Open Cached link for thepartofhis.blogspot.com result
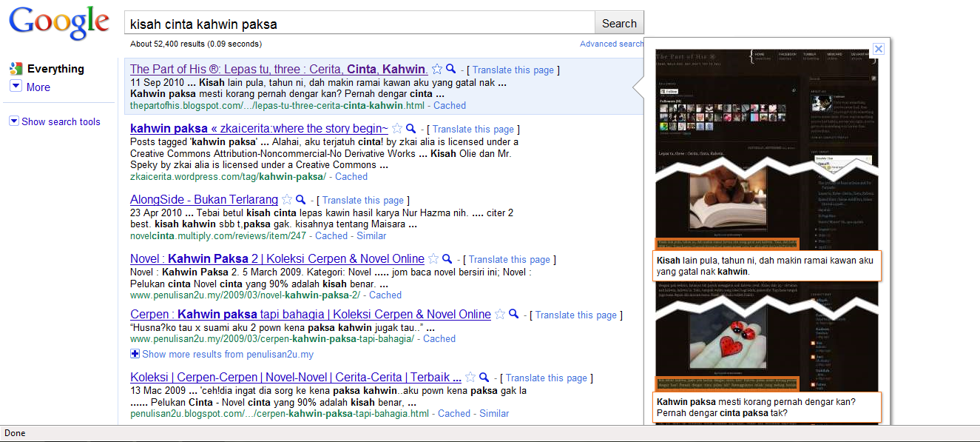980x442 pixels. (x=450, y=106)
